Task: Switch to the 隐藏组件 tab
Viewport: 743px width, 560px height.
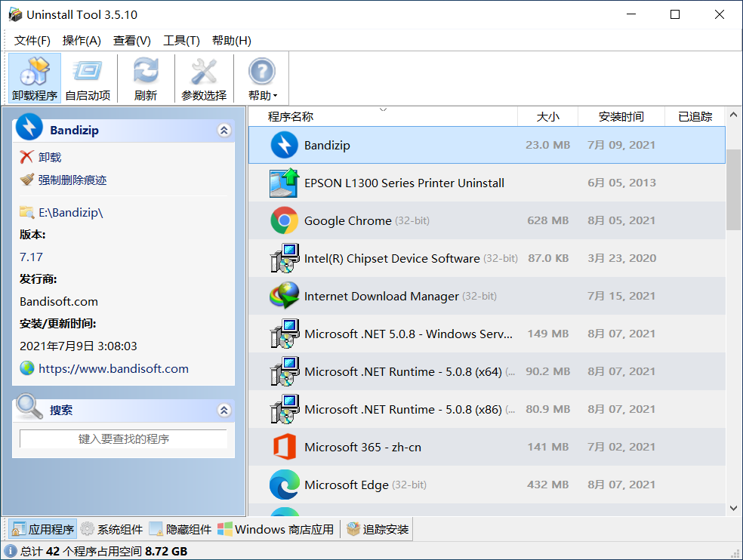Action: (x=180, y=529)
